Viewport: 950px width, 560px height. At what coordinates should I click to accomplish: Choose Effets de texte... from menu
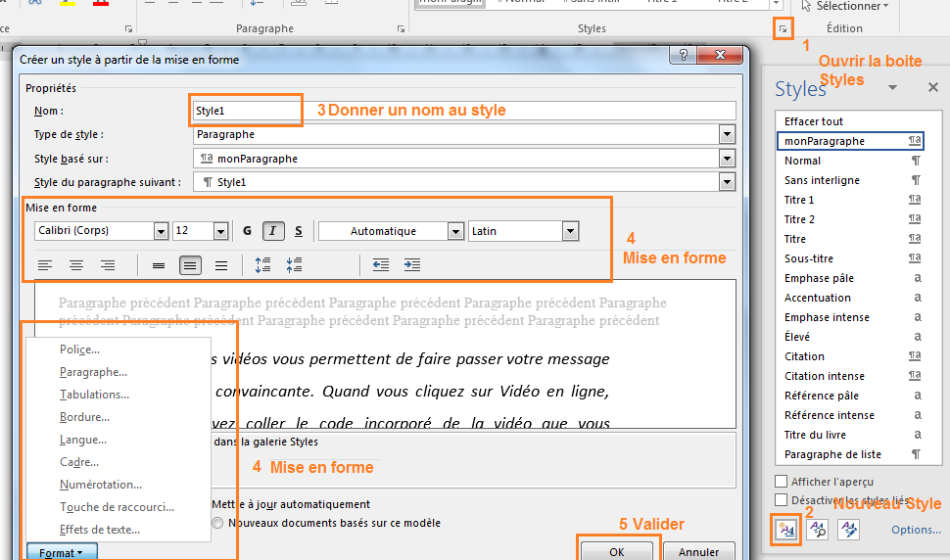(x=99, y=529)
